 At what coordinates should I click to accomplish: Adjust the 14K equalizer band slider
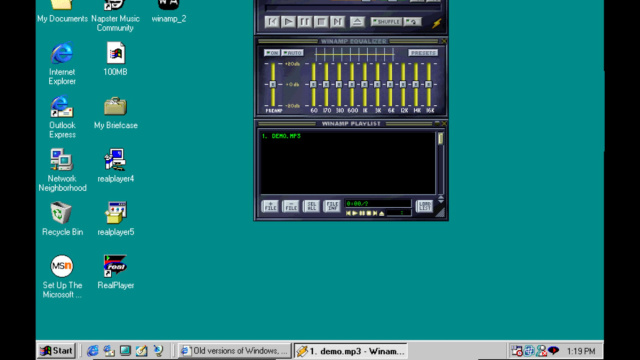(416, 84)
